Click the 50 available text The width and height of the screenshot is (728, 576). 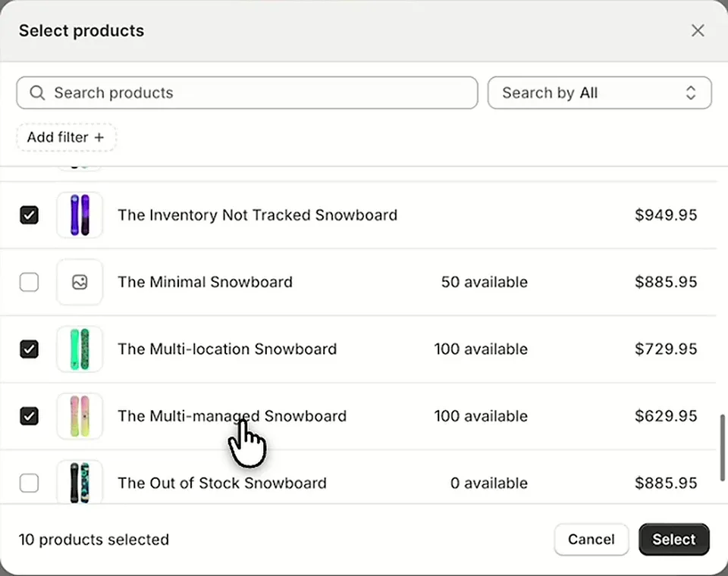[485, 282]
